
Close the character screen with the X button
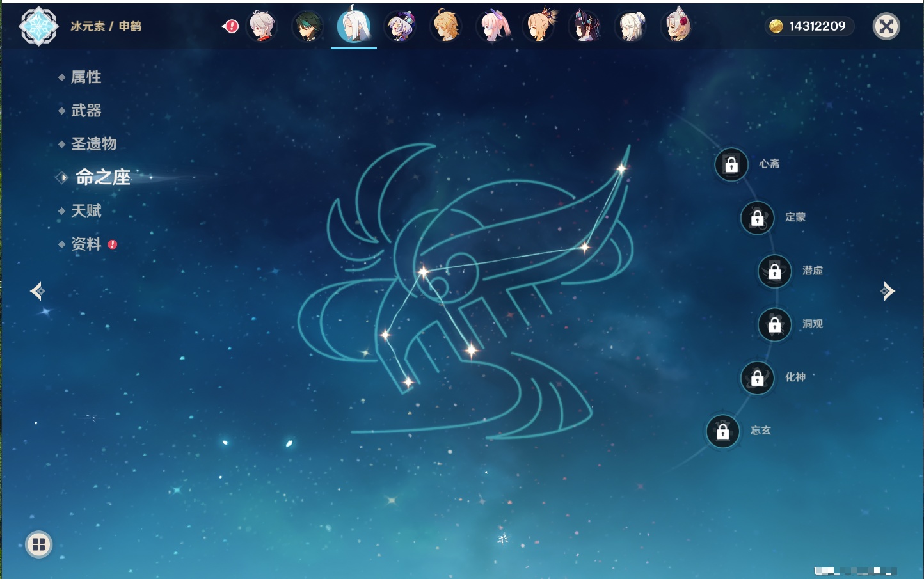point(886,26)
